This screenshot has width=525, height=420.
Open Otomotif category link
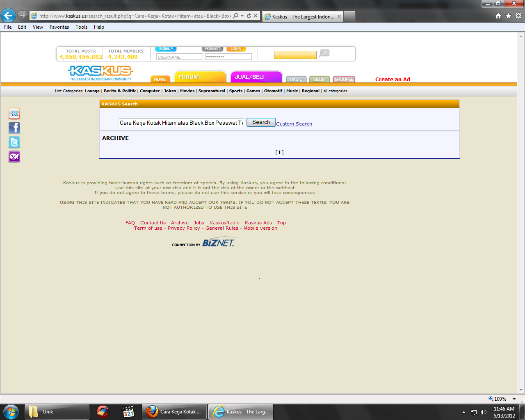point(273,91)
